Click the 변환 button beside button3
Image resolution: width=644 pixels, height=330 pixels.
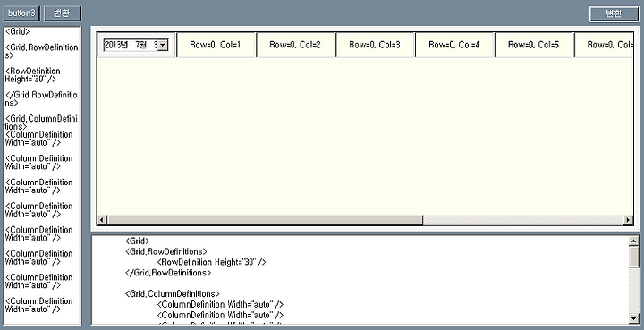coord(63,13)
